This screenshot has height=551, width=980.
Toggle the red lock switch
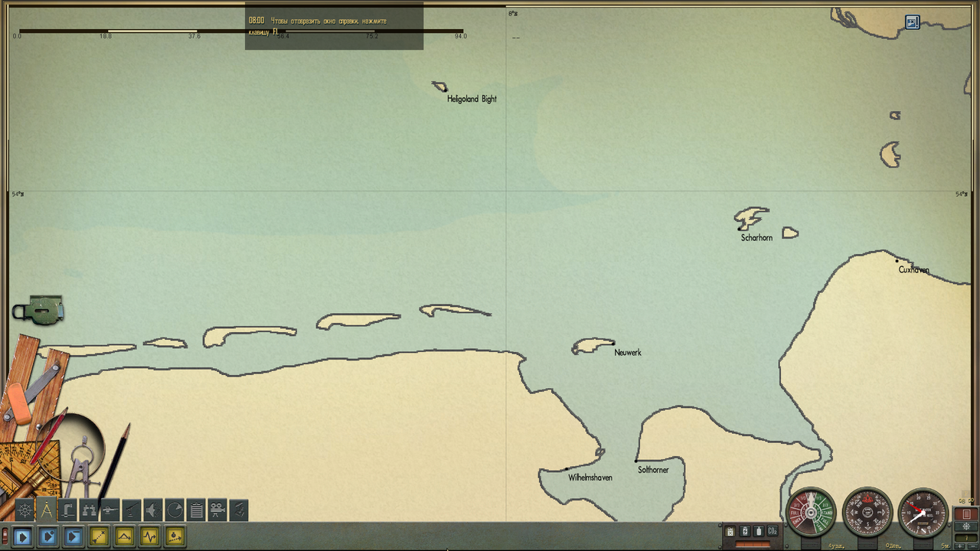(x=5, y=536)
